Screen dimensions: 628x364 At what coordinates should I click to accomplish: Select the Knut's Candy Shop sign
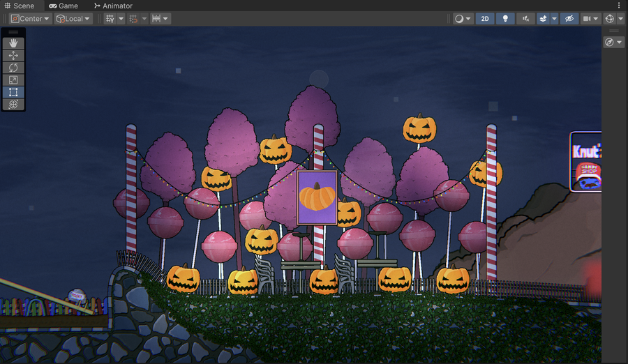pos(585,162)
